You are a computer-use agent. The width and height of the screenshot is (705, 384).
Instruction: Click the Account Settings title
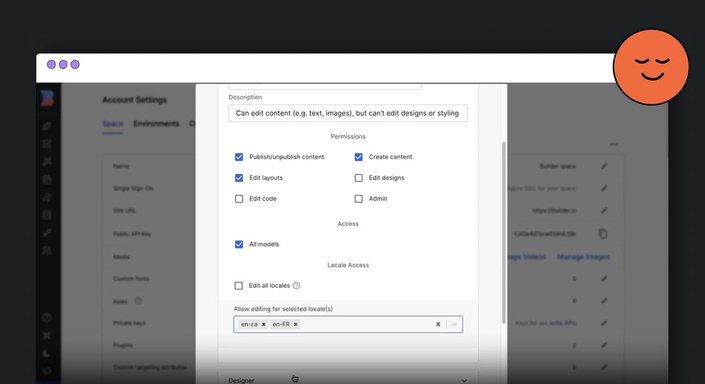[x=134, y=100]
